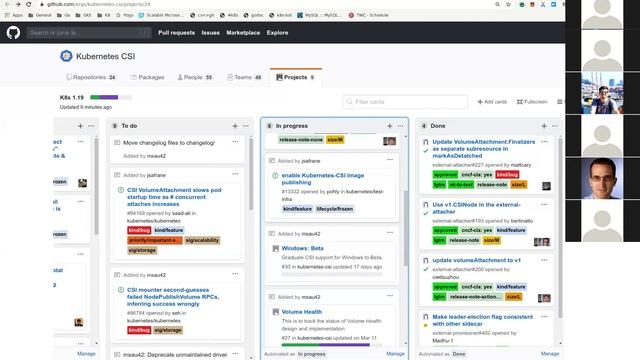Switch to the Teams tab
This screenshot has width=640, height=360.
[x=244, y=77]
